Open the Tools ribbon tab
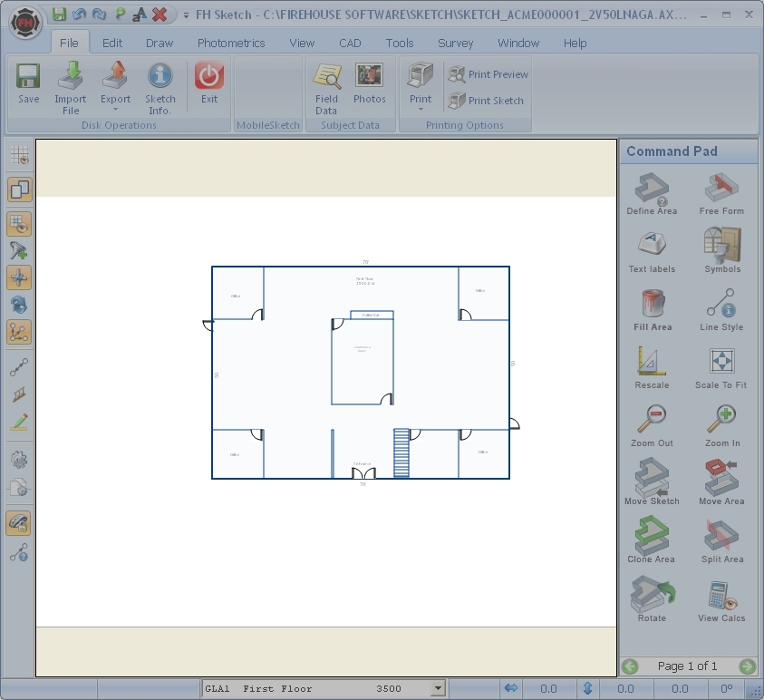Screen dimensions: 764x700 click(x=400, y=43)
